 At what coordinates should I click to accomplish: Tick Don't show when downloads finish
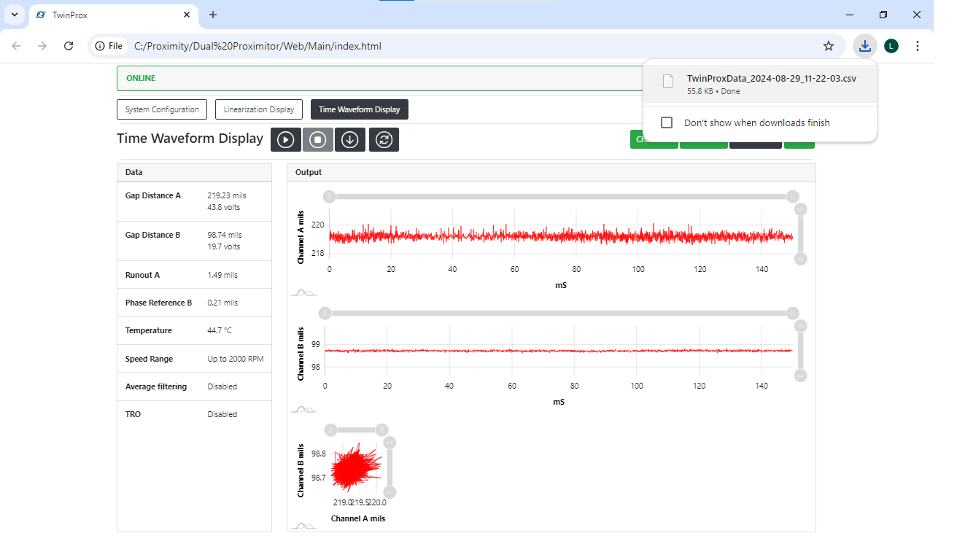pos(666,122)
